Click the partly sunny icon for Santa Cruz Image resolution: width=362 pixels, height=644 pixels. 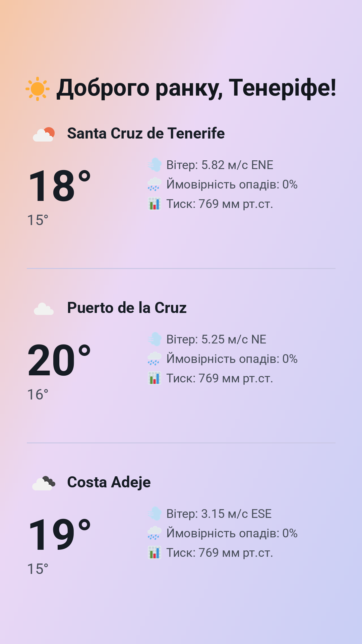(x=44, y=134)
